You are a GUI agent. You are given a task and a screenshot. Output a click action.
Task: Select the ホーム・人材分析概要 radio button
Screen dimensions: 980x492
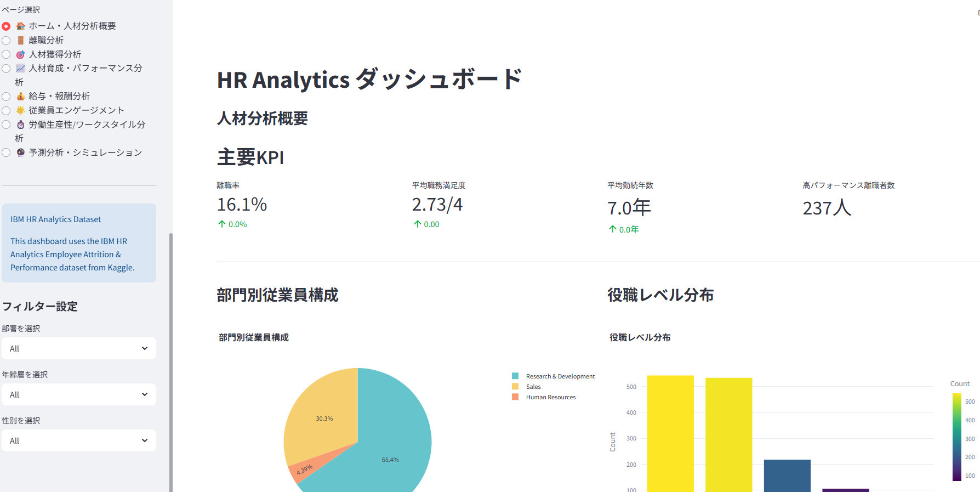(x=6, y=26)
